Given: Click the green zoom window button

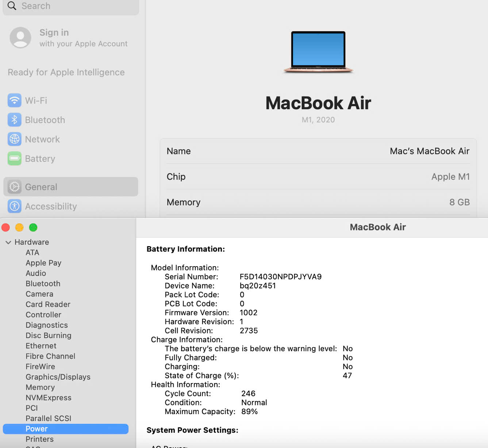Looking at the screenshot, I should 33,227.
